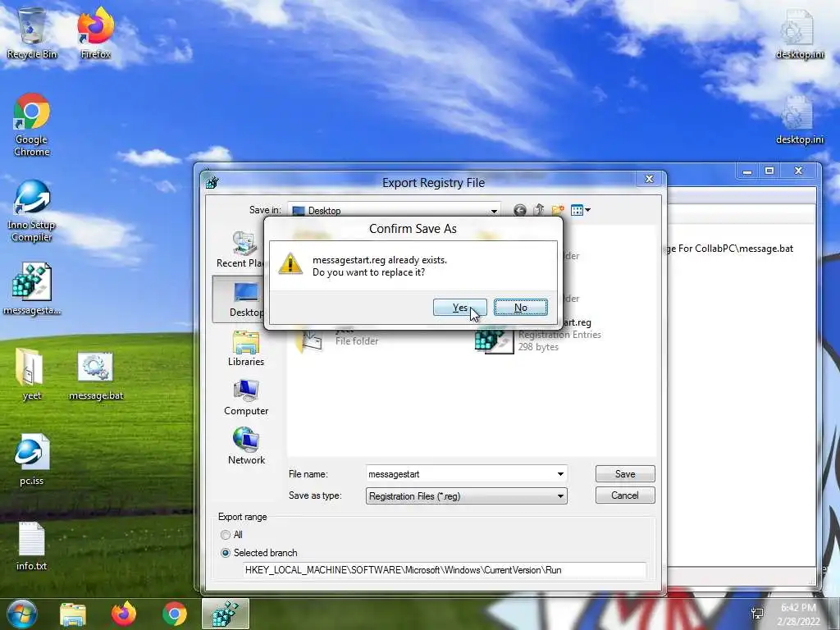Open Libraries in places sidebar
The image size is (840, 630).
coord(246,348)
